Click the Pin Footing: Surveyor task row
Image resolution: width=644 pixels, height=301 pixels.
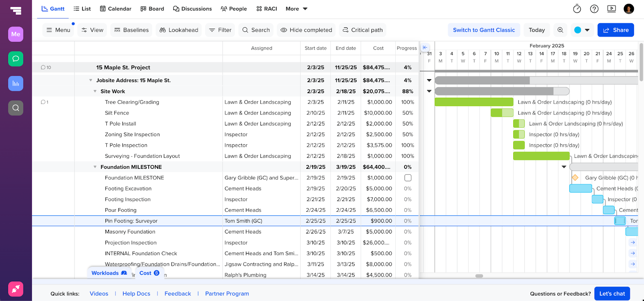click(x=131, y=221)
